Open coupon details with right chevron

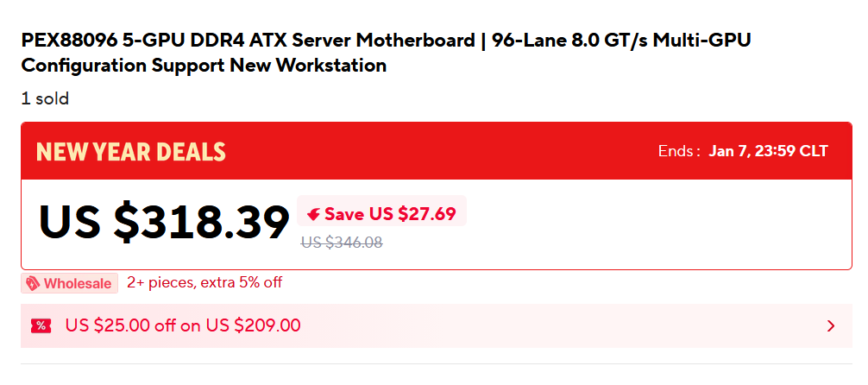click(831, 325)
